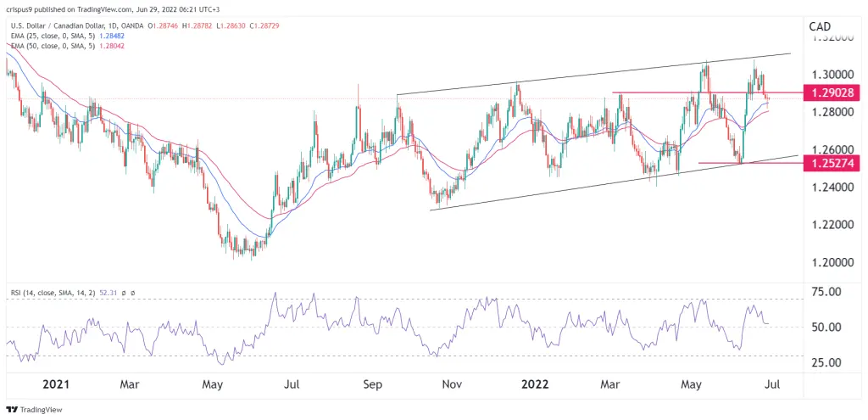Click the 75.00 RSI axis value

point(826,292)
